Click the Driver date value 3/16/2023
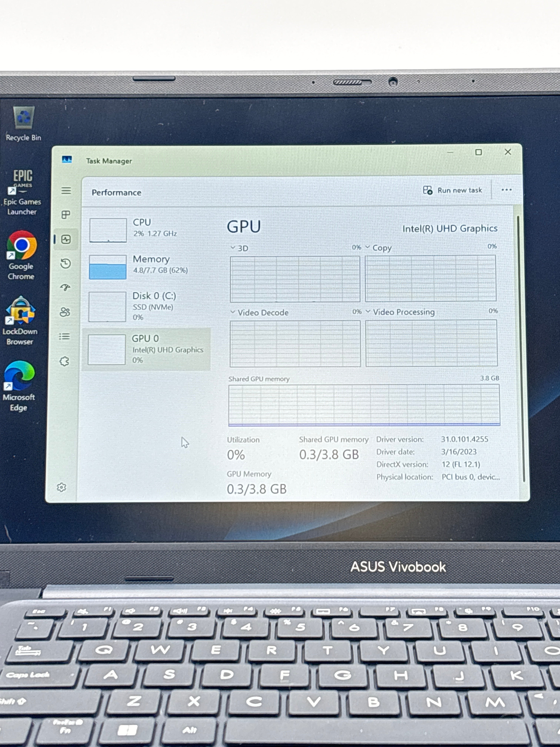 (459, 452)
